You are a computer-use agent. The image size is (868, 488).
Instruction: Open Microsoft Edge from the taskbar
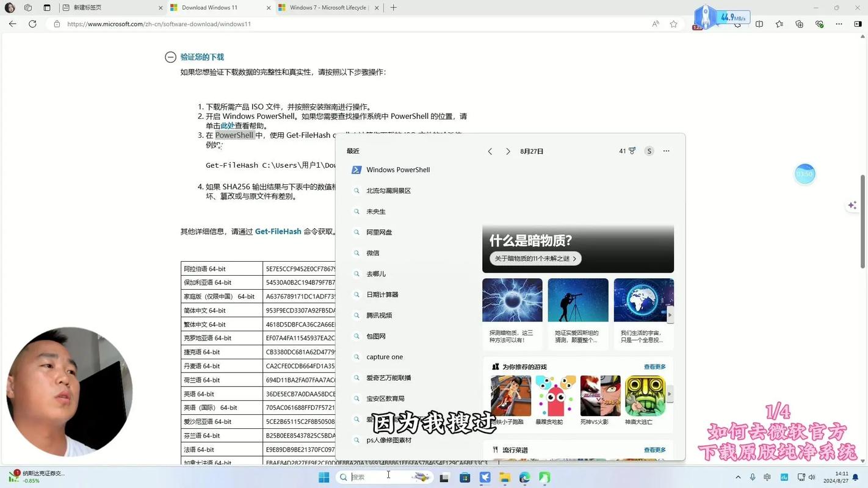tap(524, 477)
